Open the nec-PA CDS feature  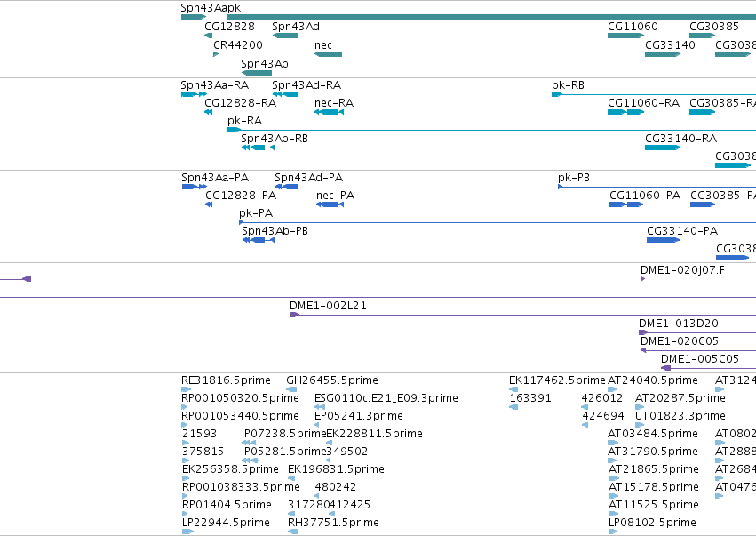pyautogui.click(x=330, y=204)
